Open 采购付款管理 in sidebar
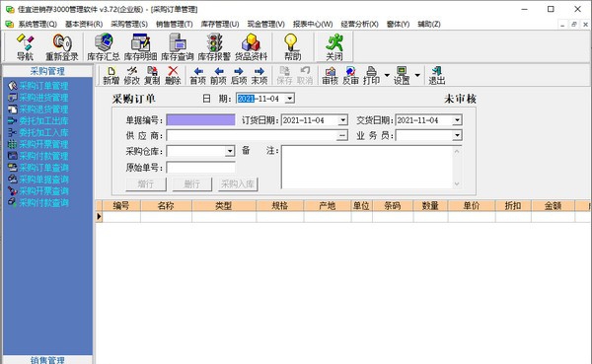The width and height of the screenshot is (592, 364). point(43,156)
